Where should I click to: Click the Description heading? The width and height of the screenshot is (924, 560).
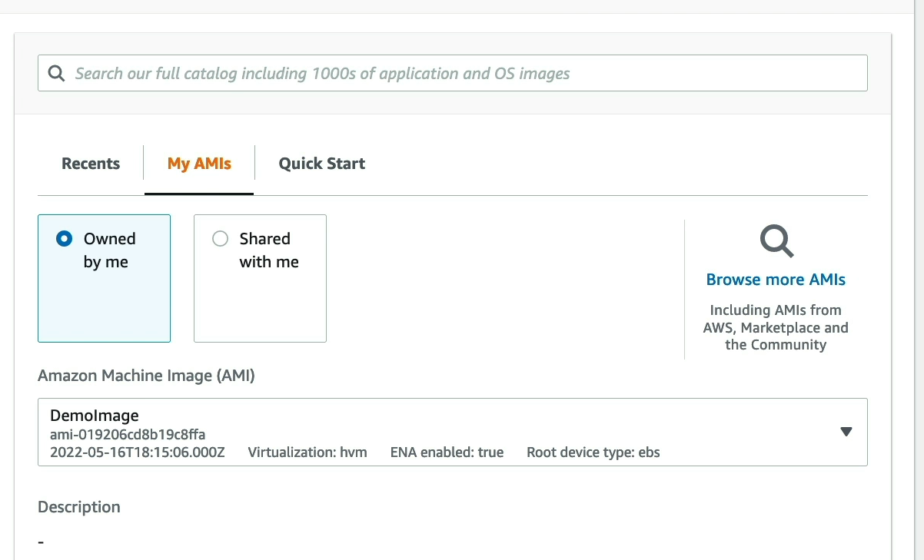coord(79,507)
